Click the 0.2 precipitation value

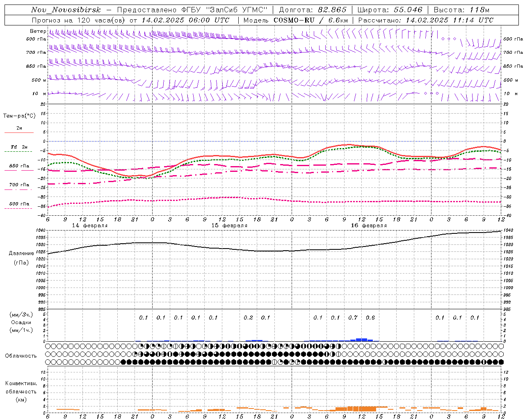pyautogui.click(x=248, y=317)
